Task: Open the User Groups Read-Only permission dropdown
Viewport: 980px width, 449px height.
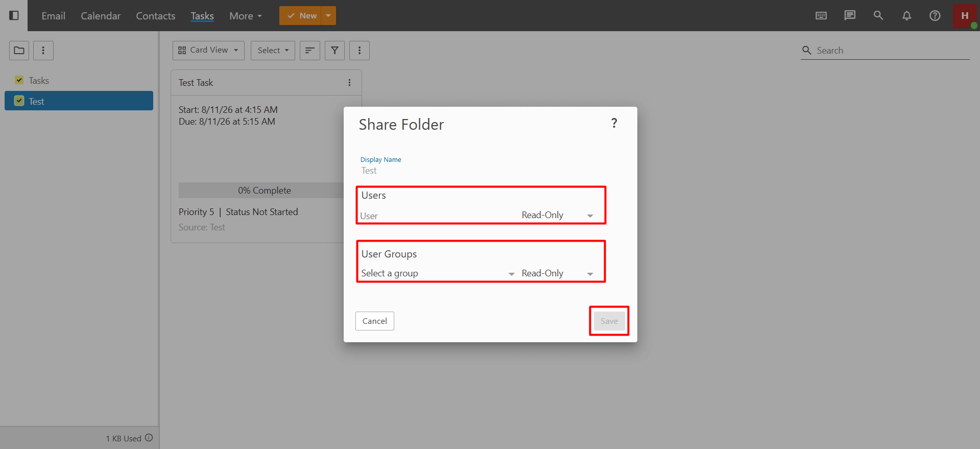Action: coord(557,274)
